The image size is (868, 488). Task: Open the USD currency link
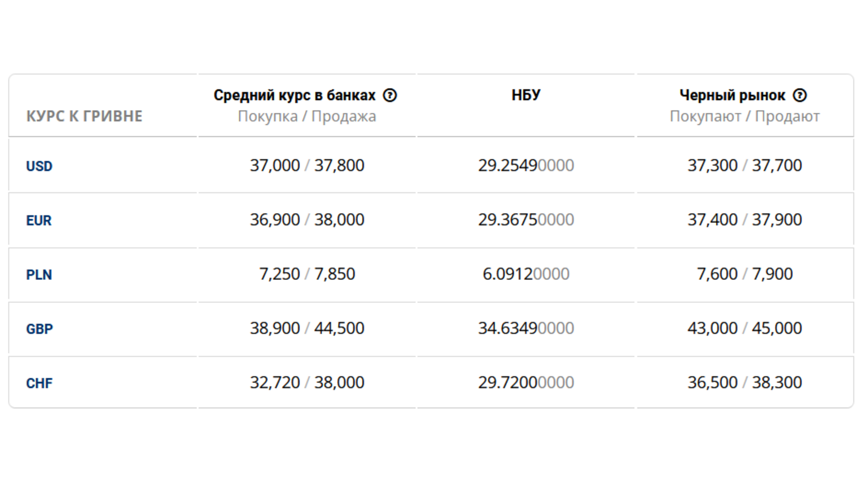[x=39, y=166]
